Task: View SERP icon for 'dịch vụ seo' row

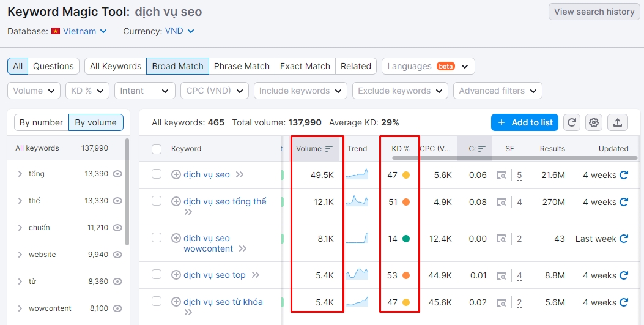Action: coord(501,175)
